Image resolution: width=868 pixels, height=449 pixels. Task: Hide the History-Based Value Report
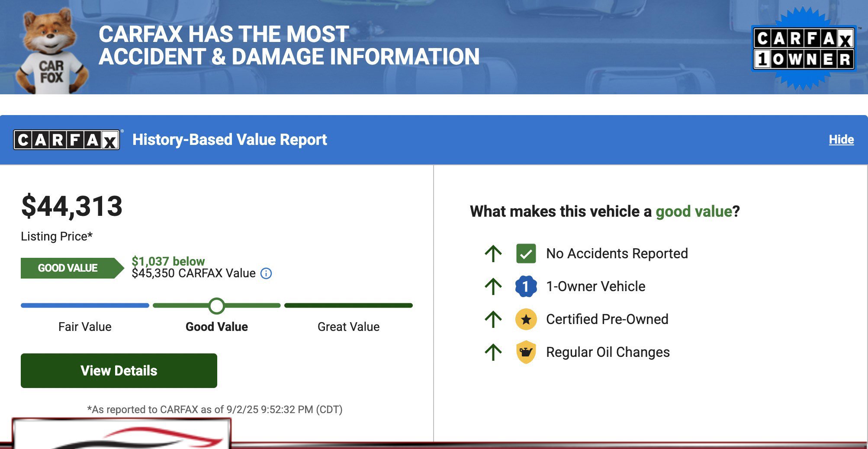tap(841, 139)
